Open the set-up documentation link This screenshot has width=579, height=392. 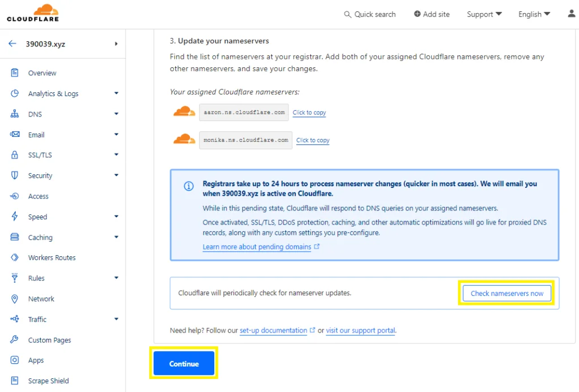[273, 330]
